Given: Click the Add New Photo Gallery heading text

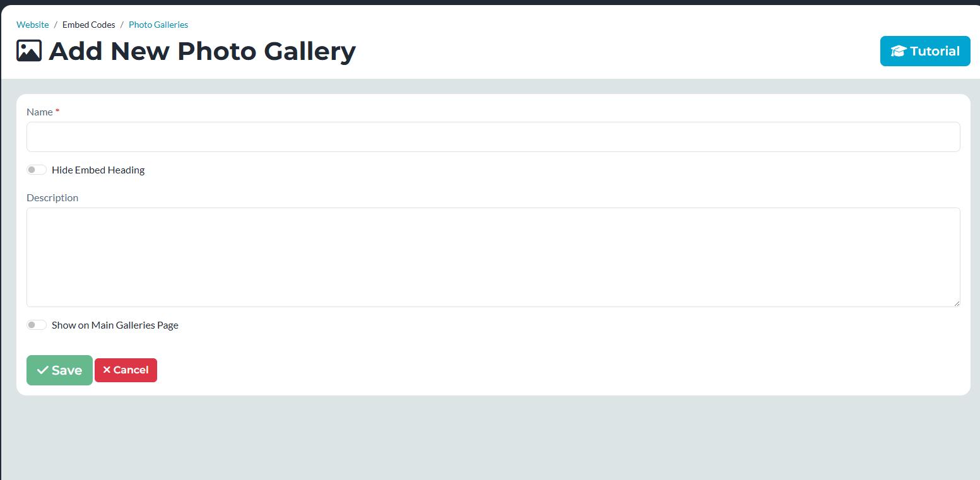Looking at the screenshot, I should 202,51.
